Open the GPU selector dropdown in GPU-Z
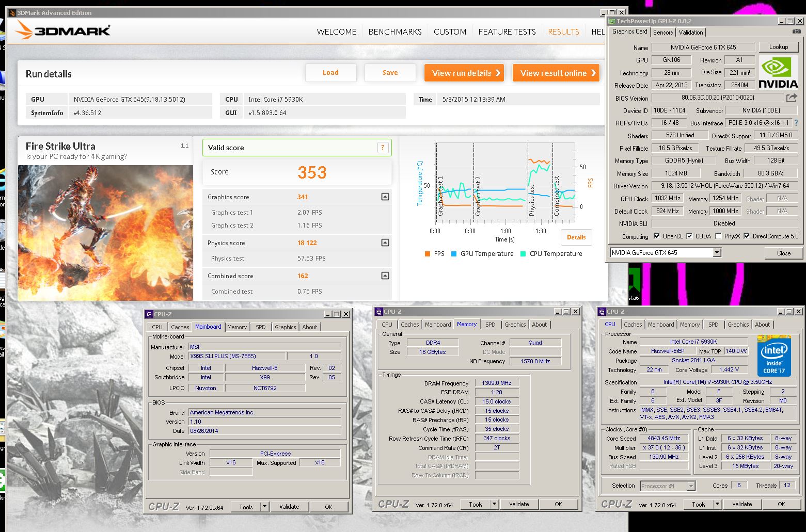 coord(717,253)
